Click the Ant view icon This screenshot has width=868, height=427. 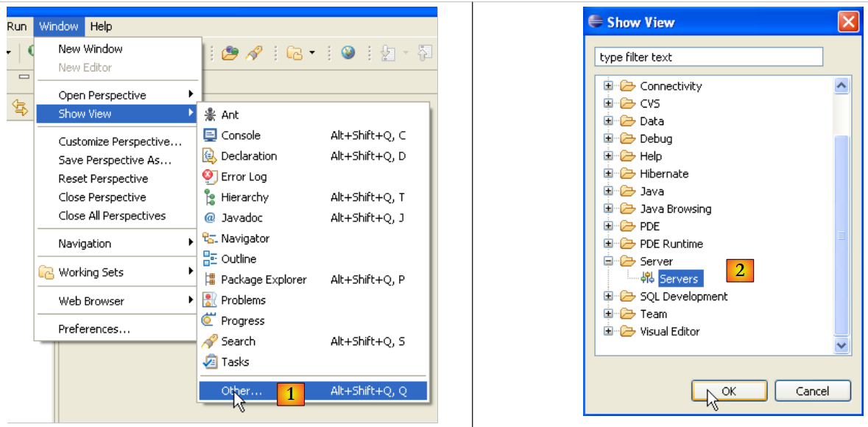(x=210, y=115)
